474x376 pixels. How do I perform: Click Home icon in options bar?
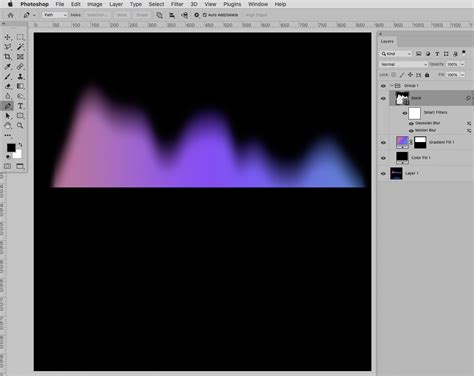(x=11, y=15)
